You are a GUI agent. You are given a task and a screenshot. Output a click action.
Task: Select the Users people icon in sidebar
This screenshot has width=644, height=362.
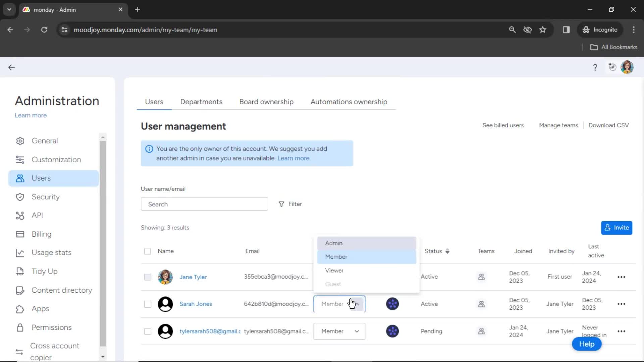(20, 178)
